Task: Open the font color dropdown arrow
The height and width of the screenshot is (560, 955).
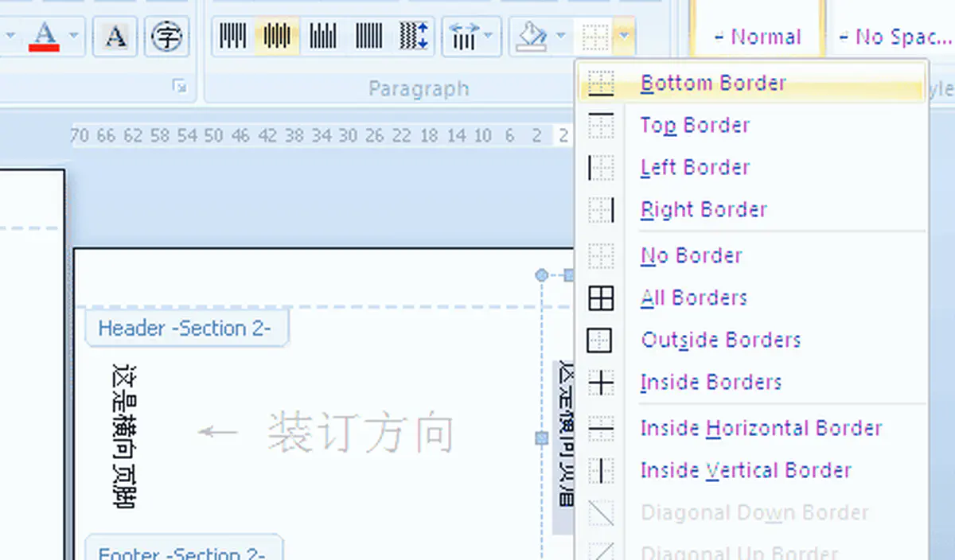Action: pos(74,37)
